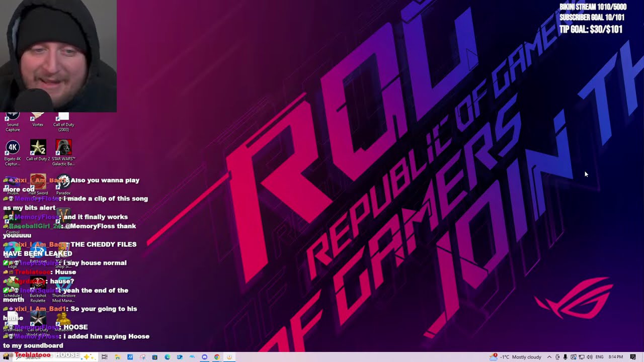Open File Explorer from the taskbar
The width and height of the screenshot is (644, 362).
tap(117, 357)
